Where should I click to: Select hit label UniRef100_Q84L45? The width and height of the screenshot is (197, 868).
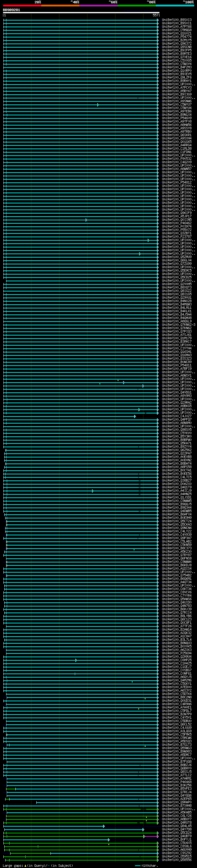176,826
